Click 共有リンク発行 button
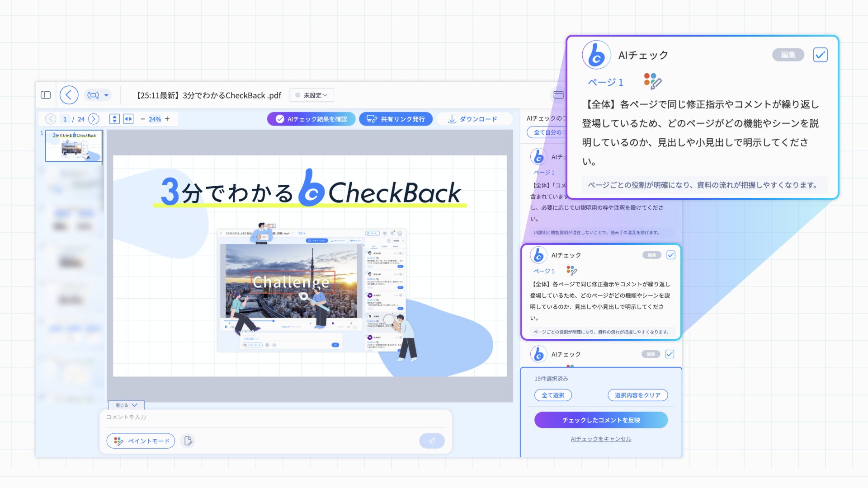The height and width of the screenshot is (488, 868). 396,119
